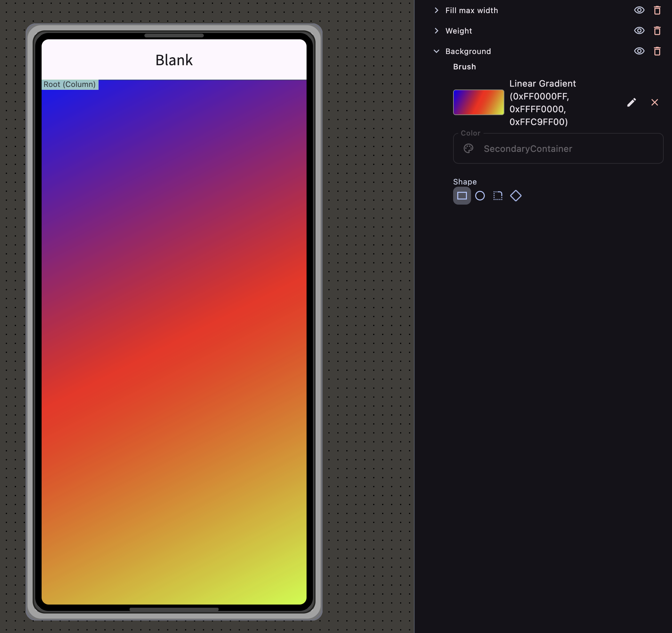672x633 pixels.
Task: Toggle visibility of Weight modifier
Action: click(x=639, y=31)
